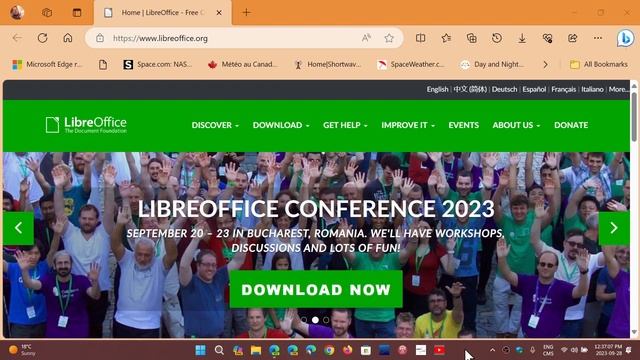
Task: Open the EVENTS page
Action: pyautogui.click(x=464, y=125)
